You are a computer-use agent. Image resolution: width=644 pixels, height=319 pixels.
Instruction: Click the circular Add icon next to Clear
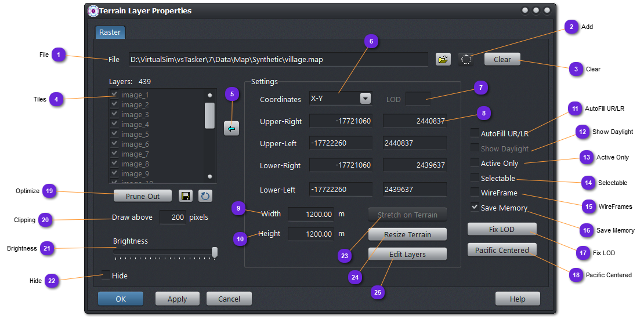click(x=465, y=59)
